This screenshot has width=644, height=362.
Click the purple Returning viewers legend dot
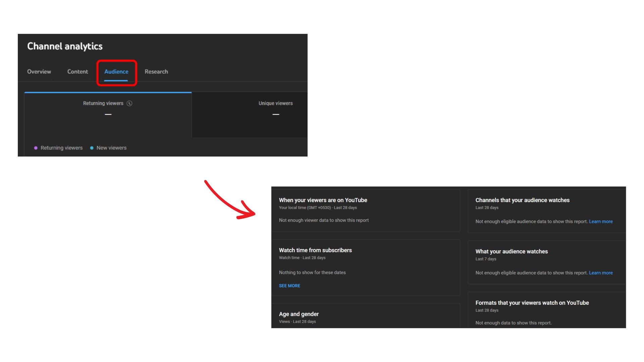36,148
